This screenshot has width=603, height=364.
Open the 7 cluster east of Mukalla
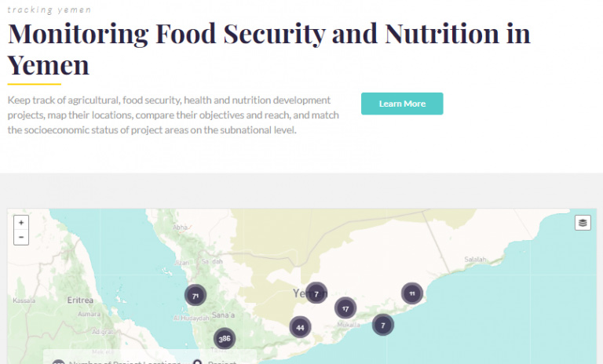382,325
